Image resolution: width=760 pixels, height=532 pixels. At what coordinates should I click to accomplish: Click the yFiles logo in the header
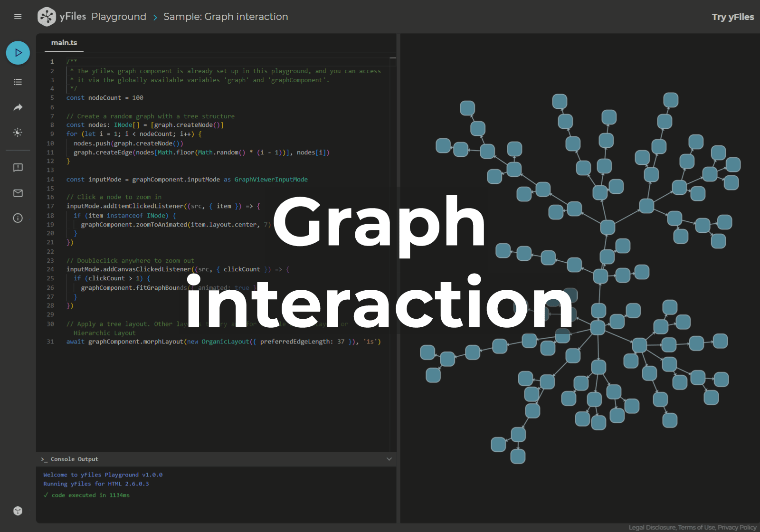(x=47, y=17)
